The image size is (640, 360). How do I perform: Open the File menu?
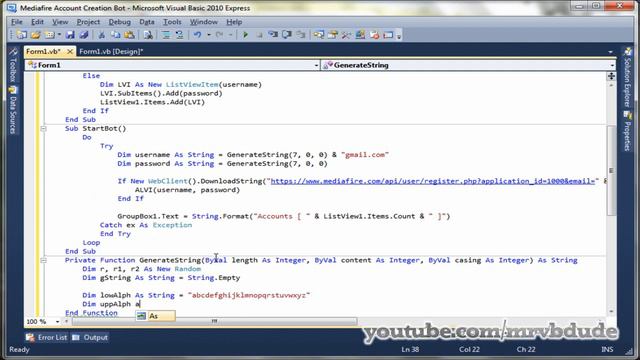(x=17, y=22)
